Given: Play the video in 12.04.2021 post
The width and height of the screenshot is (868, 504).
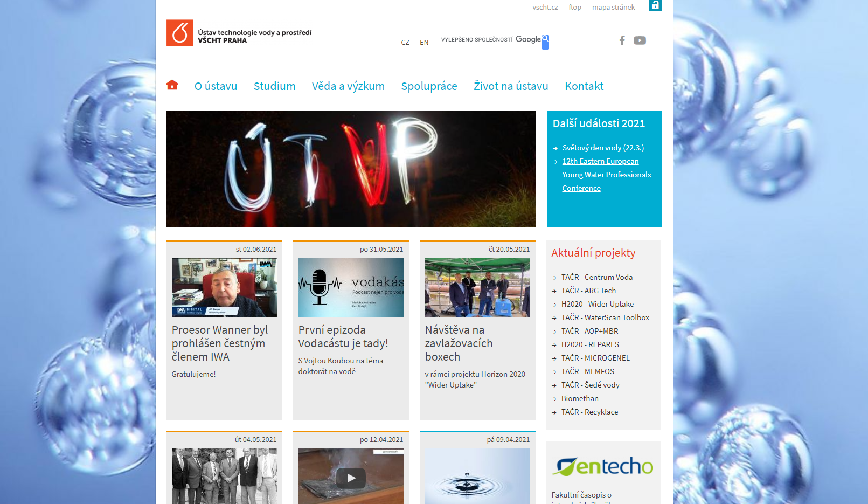Looking at the screenshot, I should (x=351, y=478).
